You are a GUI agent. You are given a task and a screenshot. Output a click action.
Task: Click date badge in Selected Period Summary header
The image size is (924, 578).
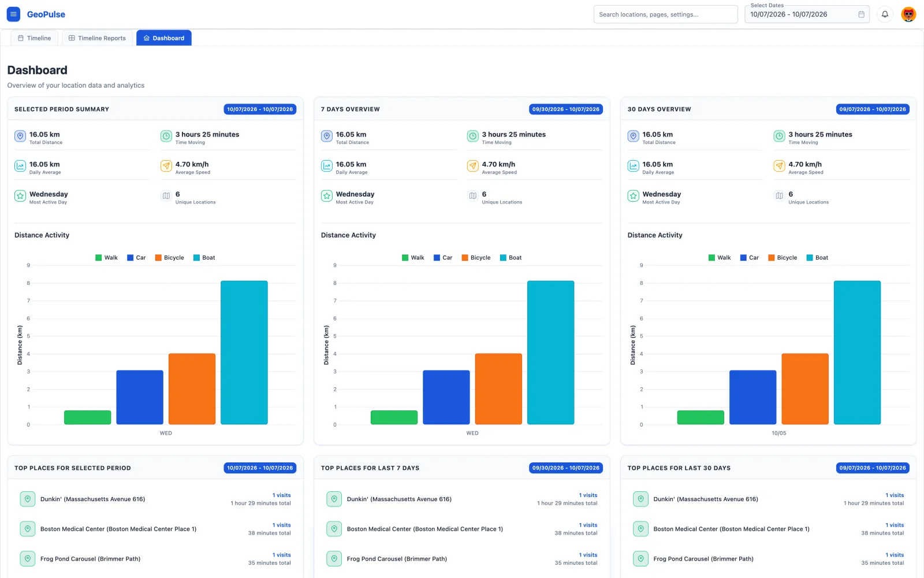pos(260,109)
